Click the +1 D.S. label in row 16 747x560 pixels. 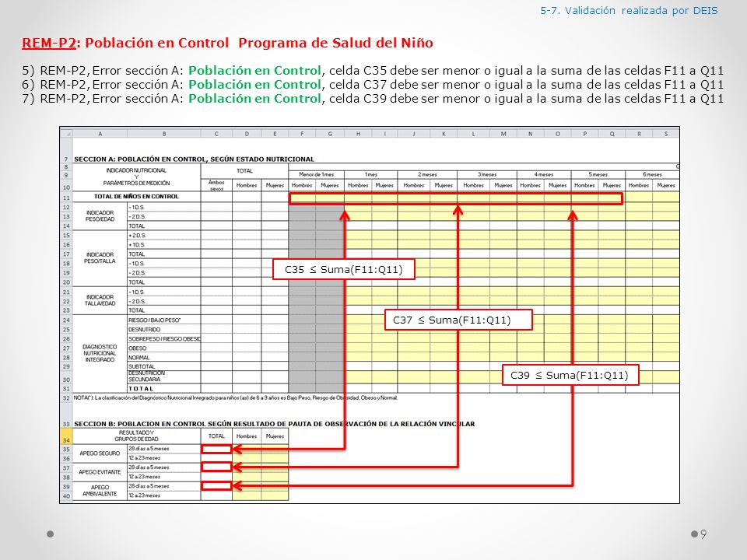point(136,245)
